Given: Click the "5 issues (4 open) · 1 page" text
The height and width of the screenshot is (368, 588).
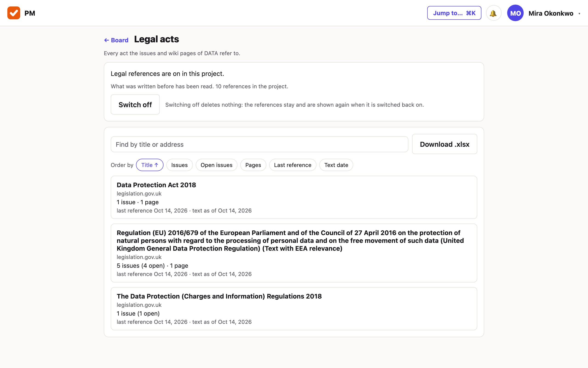Looking at the screenshot, I should click(152, 265).
